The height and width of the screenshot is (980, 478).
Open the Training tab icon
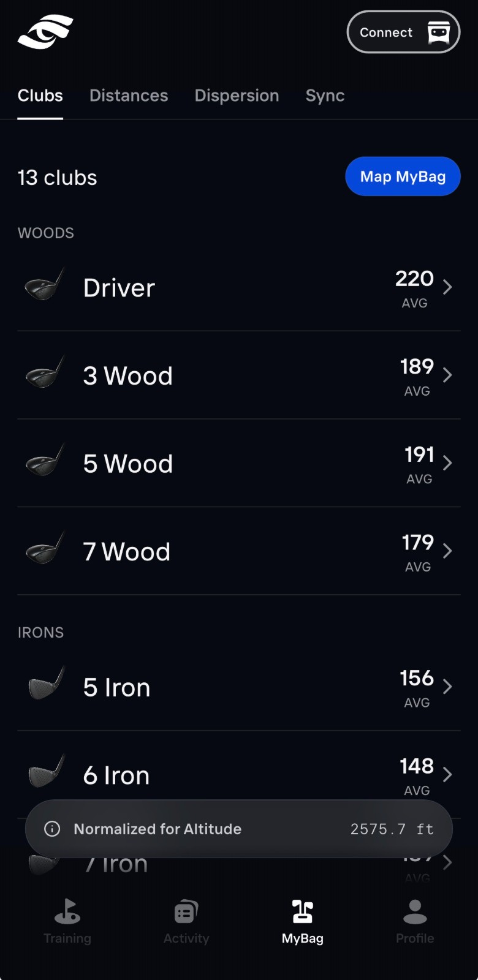click(x=67, y=911)
